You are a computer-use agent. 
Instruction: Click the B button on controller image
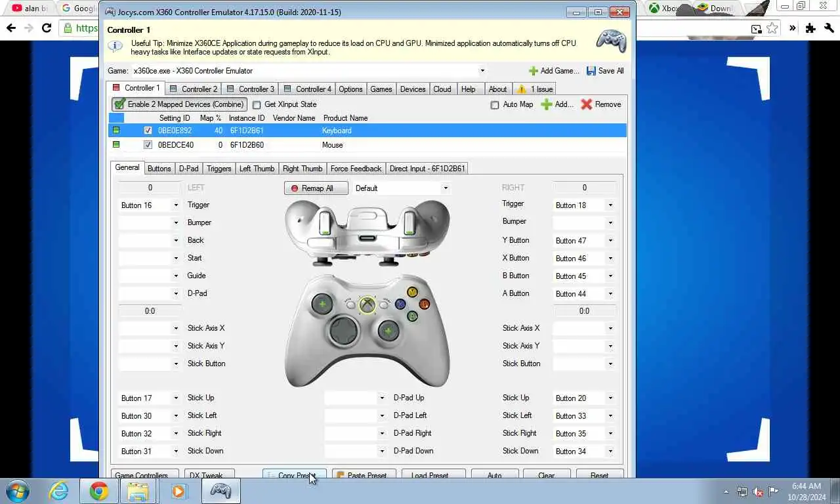pos(424,304)
